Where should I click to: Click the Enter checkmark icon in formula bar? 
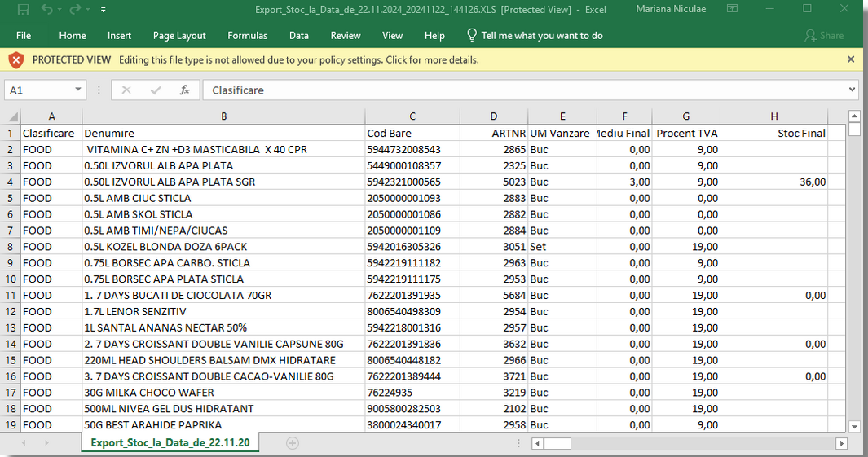click(156, 90)
